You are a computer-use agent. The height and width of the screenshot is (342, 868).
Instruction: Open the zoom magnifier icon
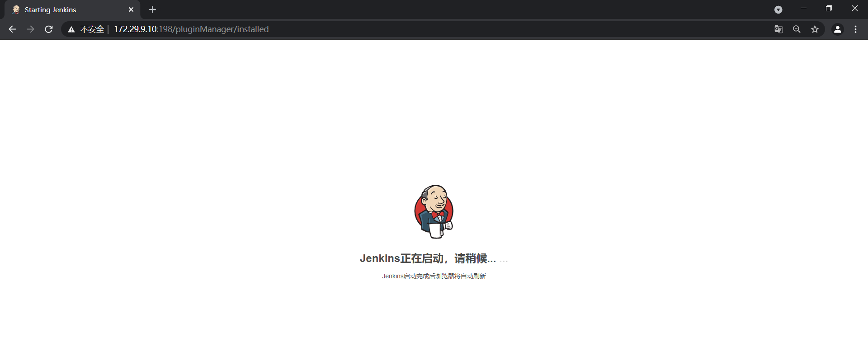pos(797,29)
